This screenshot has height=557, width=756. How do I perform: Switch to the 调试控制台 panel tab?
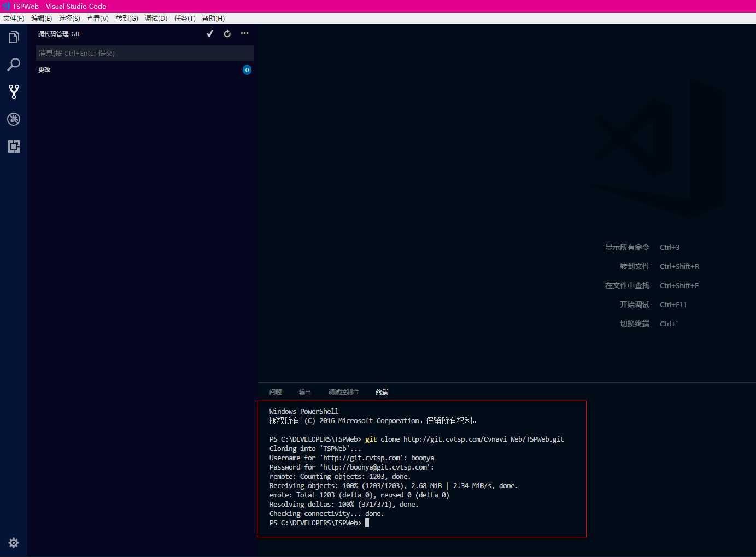point(343,392)
